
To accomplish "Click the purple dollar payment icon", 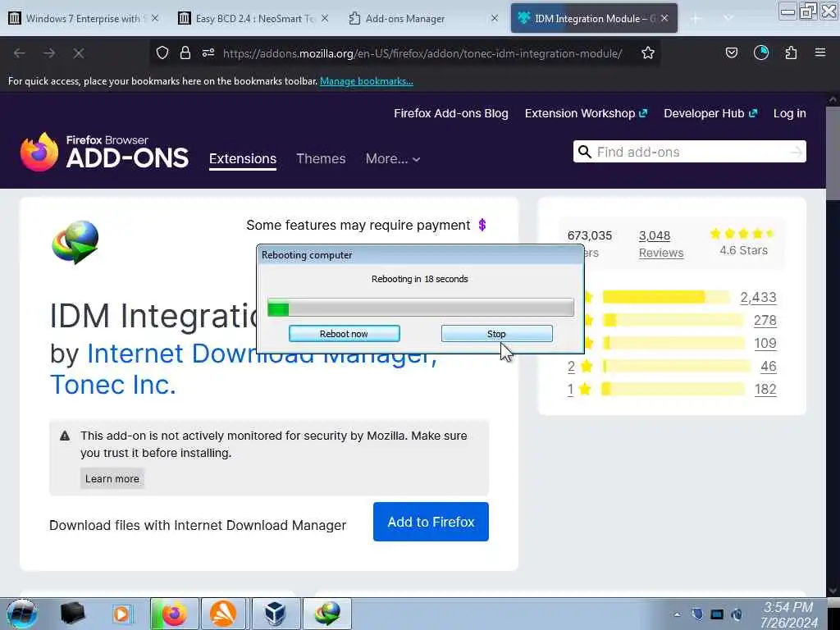I will [482, 225].
